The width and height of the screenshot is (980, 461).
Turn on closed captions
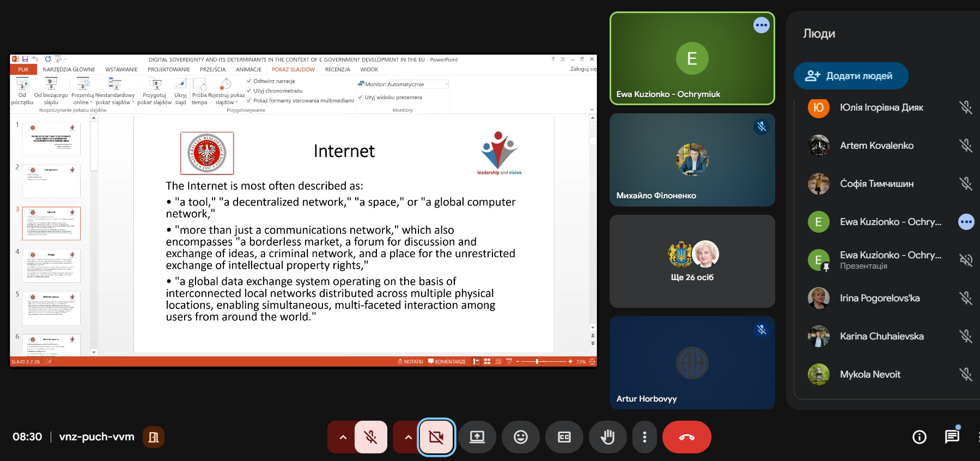coord(564,437)
